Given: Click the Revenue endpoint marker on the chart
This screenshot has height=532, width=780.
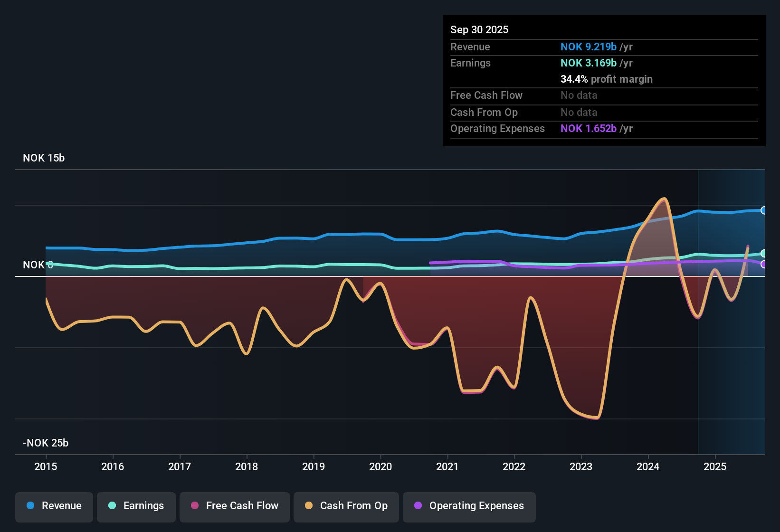Looking at the screenshot, I should pyautogui.click(x=763, y=210).
